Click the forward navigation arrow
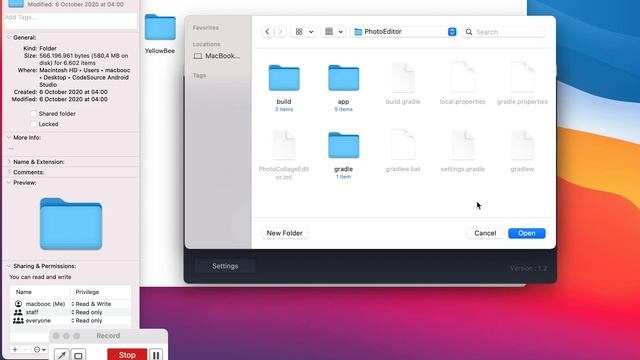The image size is (640, 360). (280, 31)
